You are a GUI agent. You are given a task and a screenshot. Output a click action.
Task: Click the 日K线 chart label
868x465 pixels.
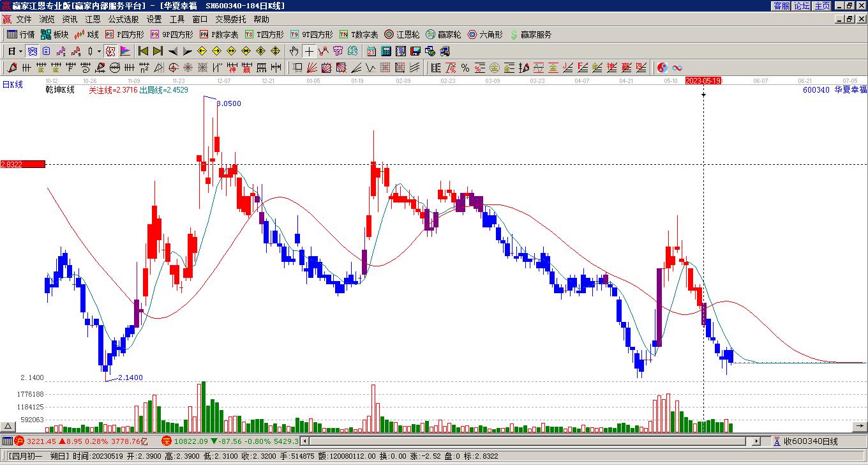(x=12, y=84)
